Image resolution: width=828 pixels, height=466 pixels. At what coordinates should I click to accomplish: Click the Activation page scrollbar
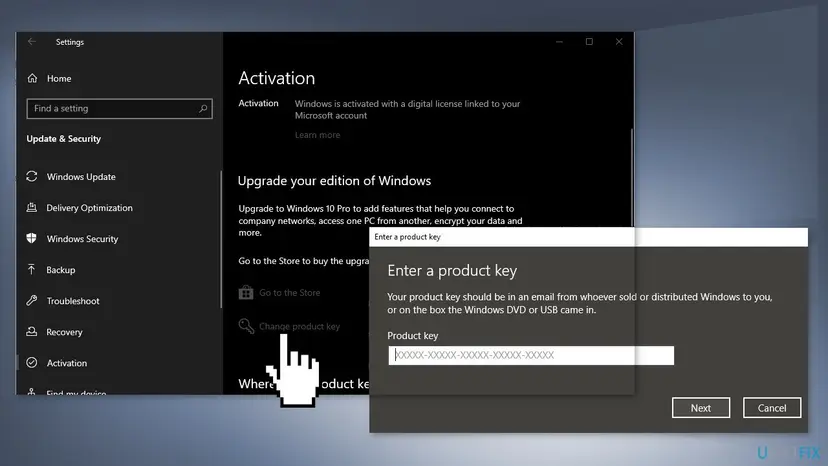click(x=632, y=178)
